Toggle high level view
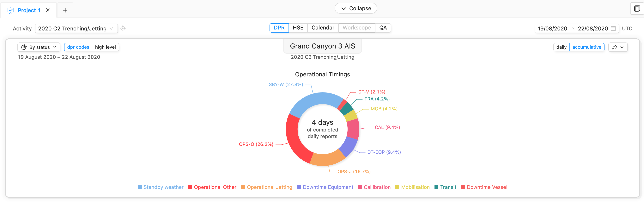The image size is (644, 211). coord(105,47)
